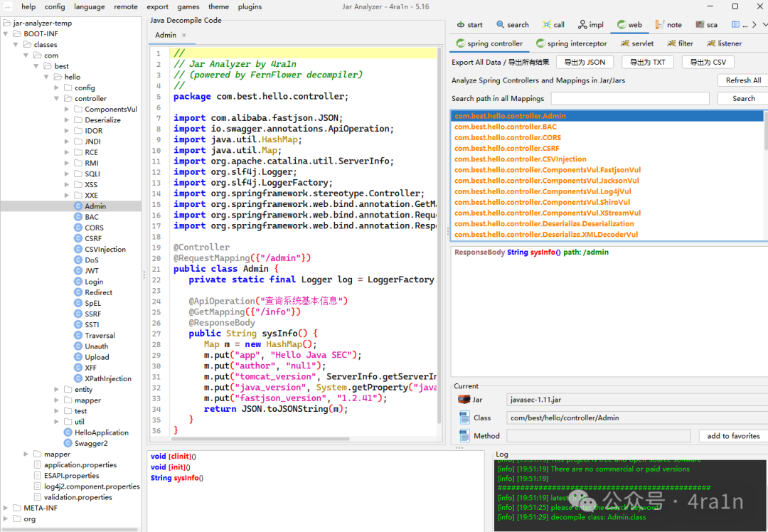Export results using 导出为 JSON button

(585, 62)
